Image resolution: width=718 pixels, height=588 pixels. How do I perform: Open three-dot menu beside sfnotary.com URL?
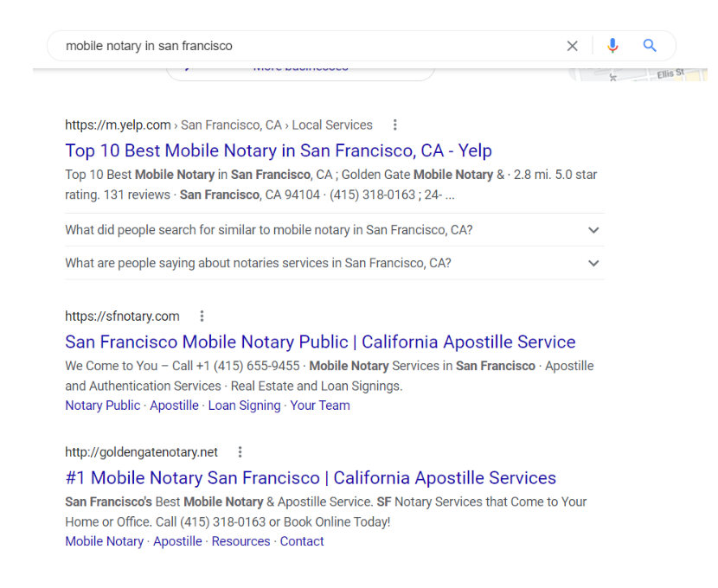point(202,316)
